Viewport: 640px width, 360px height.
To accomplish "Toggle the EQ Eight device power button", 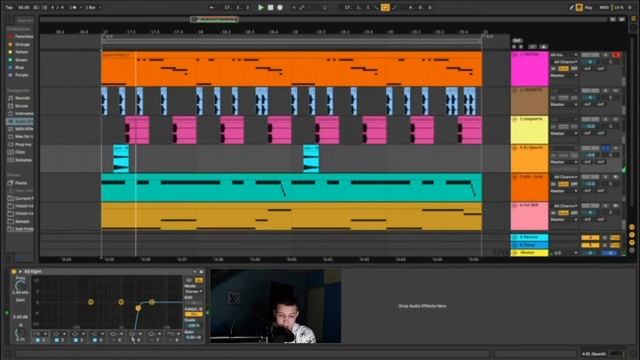I will (13, 271).
